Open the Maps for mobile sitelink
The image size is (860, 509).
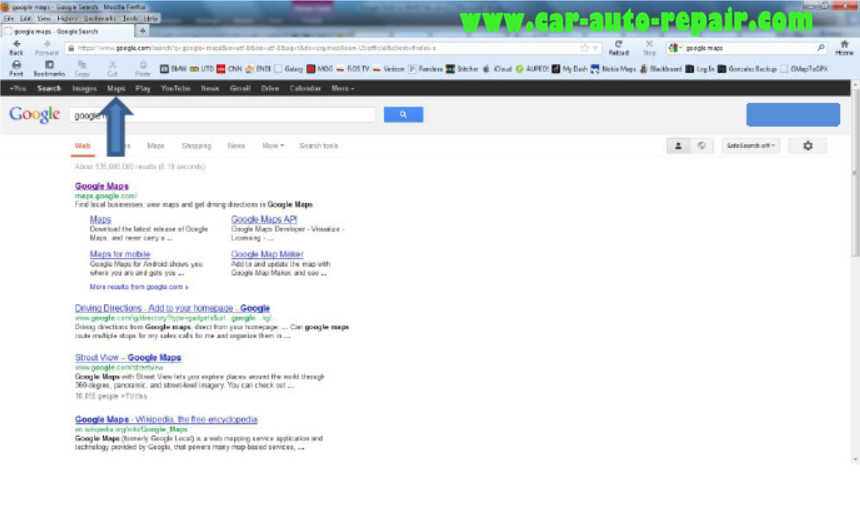[120, 254]
